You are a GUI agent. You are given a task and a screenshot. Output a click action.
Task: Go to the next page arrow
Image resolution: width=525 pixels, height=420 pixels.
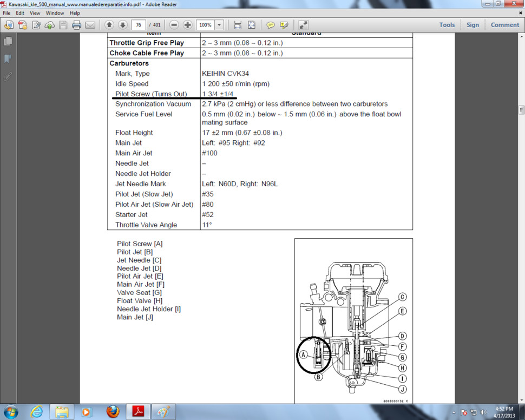[122, 25]
